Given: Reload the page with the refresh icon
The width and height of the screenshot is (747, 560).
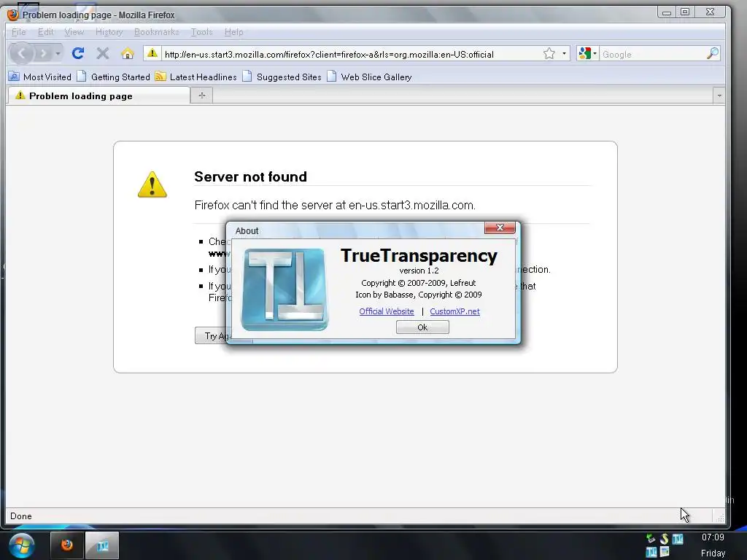Looking at the screenshot, I should (78, 53).
